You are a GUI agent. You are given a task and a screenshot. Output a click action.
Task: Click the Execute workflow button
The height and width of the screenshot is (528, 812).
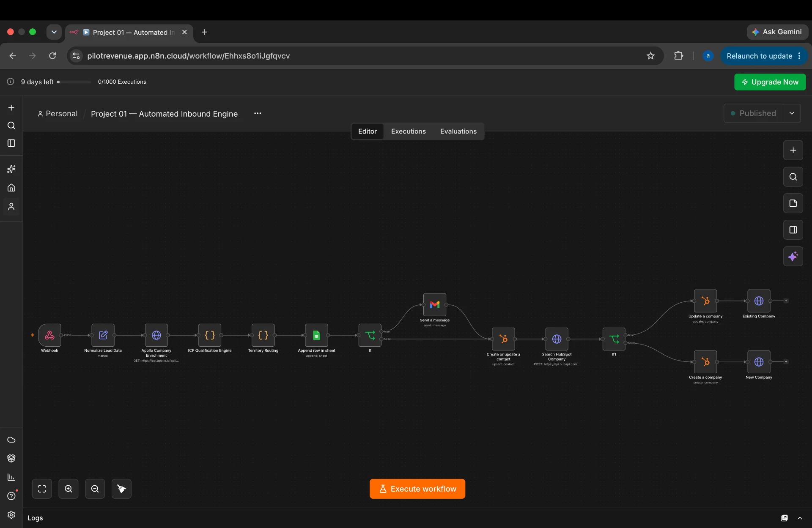tap(417, 489)
